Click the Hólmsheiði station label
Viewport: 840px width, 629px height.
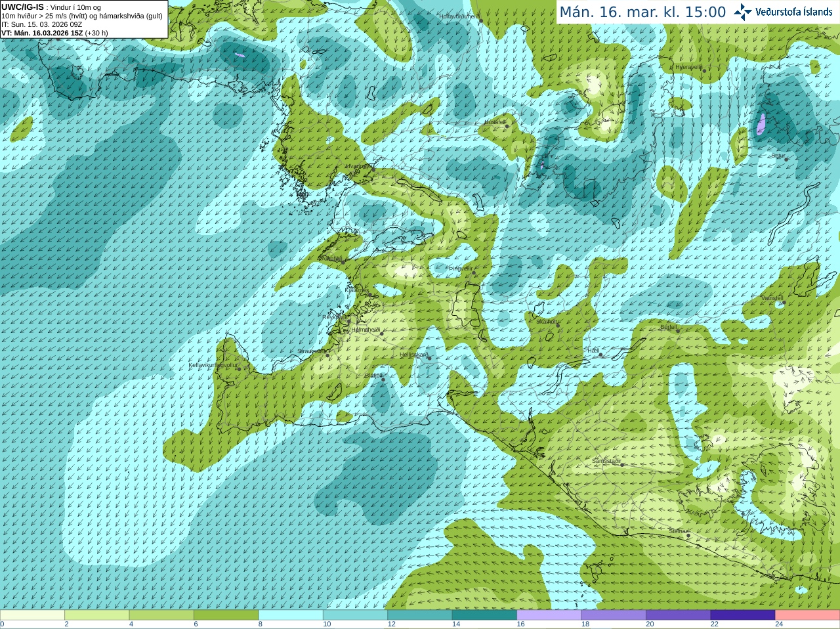[x=366, y=330]
